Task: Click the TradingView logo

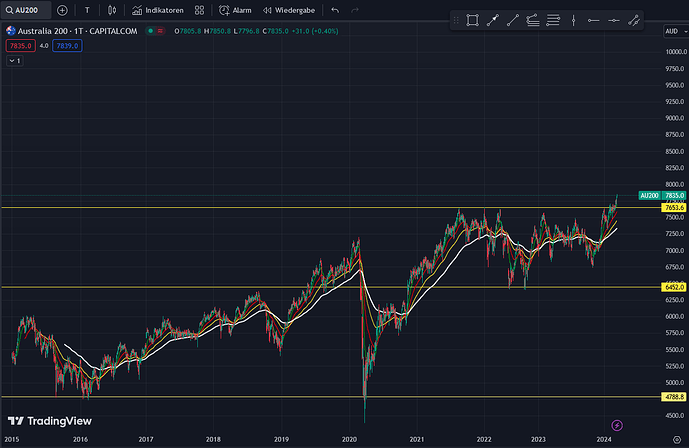Action: [x=50, y=421]
